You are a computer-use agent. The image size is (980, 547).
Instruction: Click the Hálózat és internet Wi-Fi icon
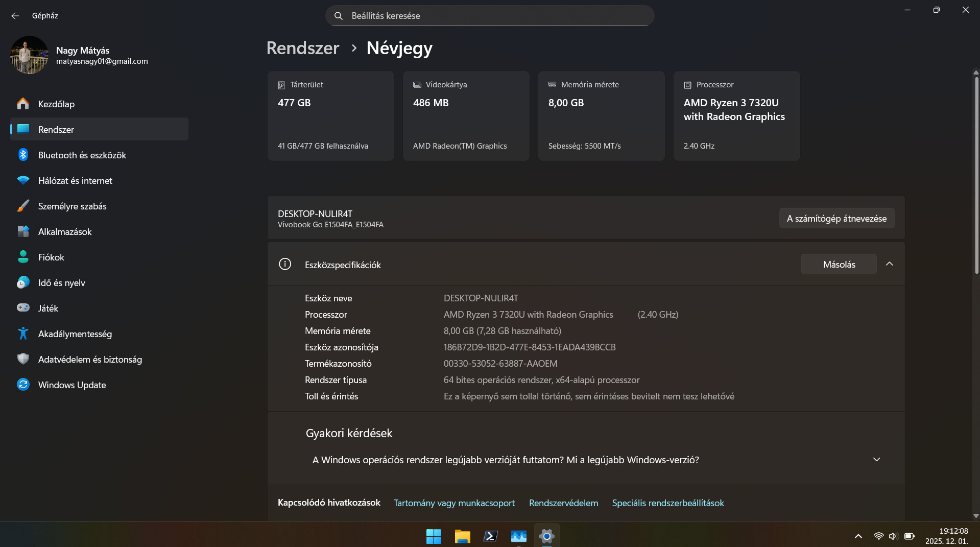click(x=23, y=180)
